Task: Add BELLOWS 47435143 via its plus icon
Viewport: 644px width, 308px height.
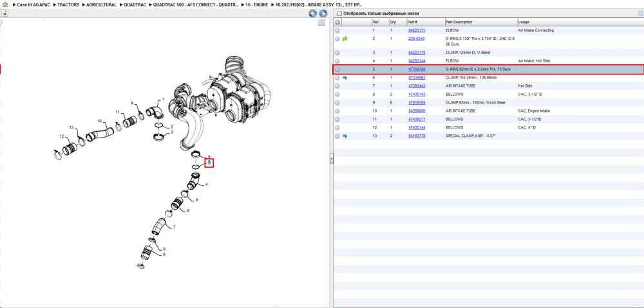Action: pos(337,95)
